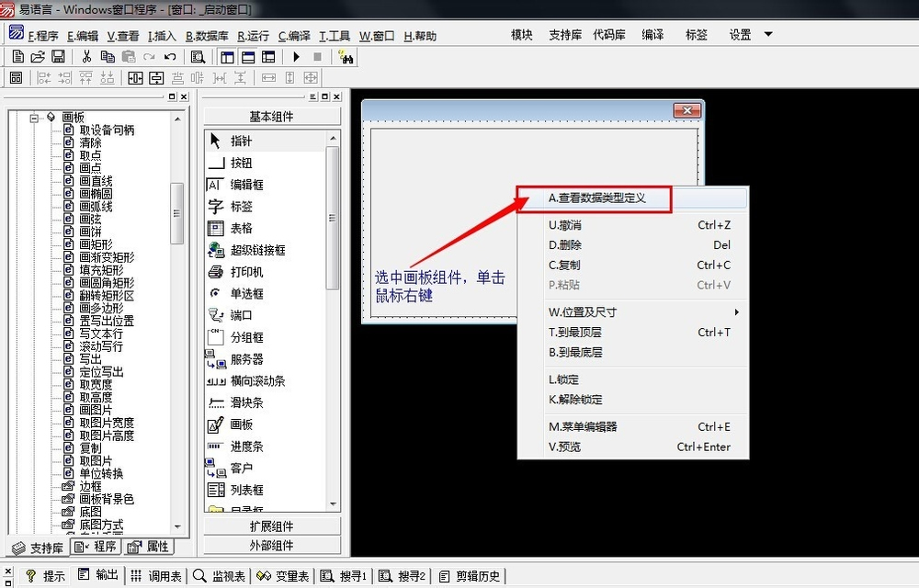Viewport: 919px width, 588px height.
Task: Click the Undo arrow icon
Action: point(170,57)
